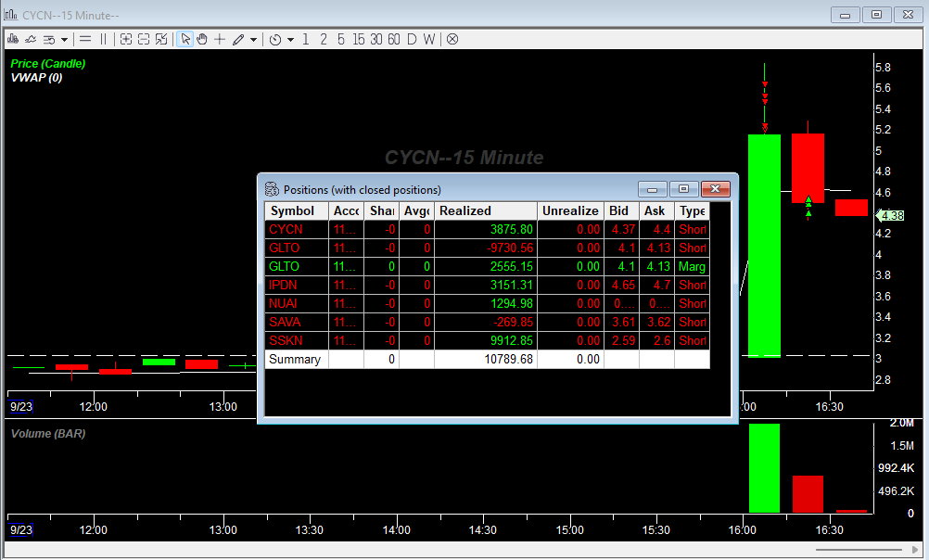The height and width of the screenshot is (560, 929).
Task: Click the zoom out icon
Action: 144,39
